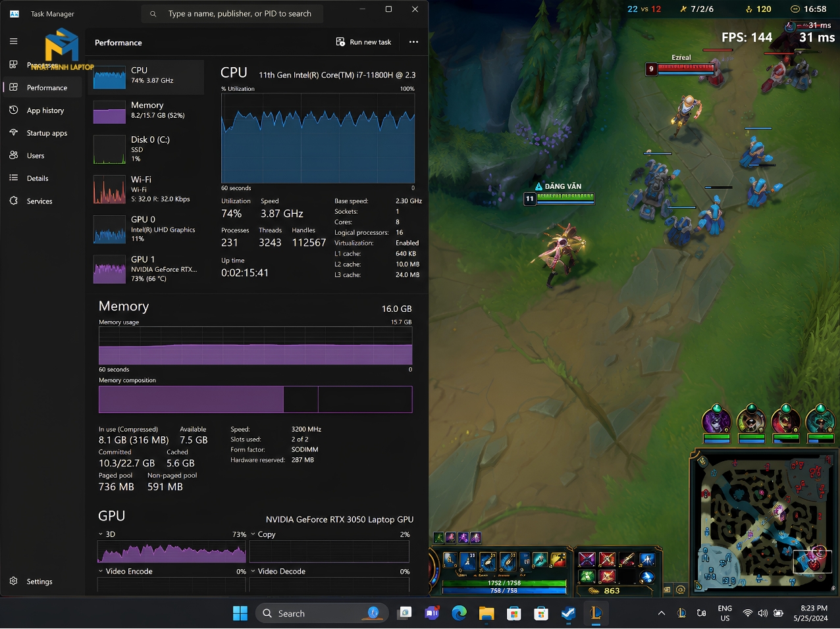Click the CPU utilization graph

click(318, 138)
